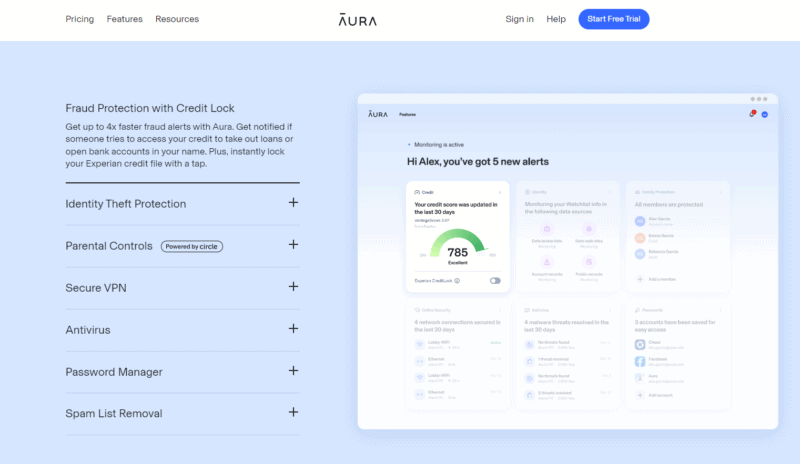
Task: Click the Sign in link
Action: [519, 19]
